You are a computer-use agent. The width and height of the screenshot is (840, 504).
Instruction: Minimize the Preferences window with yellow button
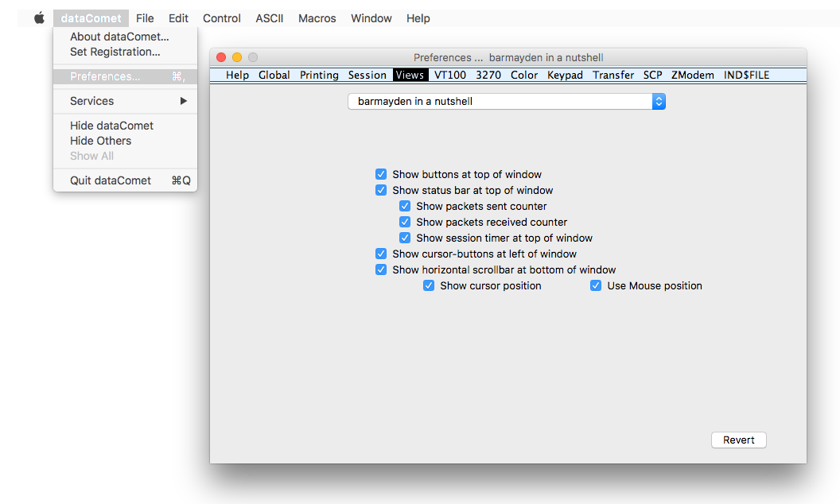tap(237, 57)
